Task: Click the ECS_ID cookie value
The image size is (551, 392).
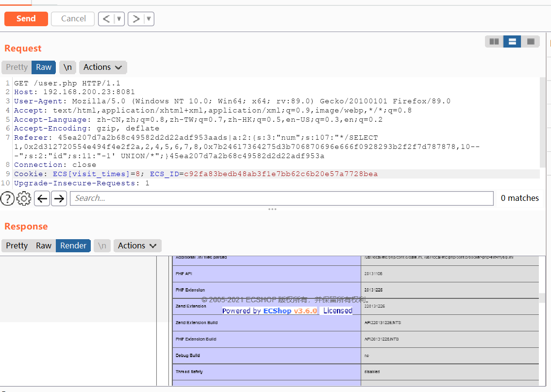Action: click(281, 174)
